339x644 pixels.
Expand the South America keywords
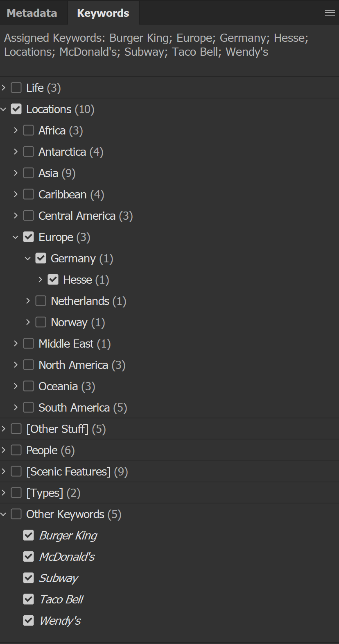16,407
